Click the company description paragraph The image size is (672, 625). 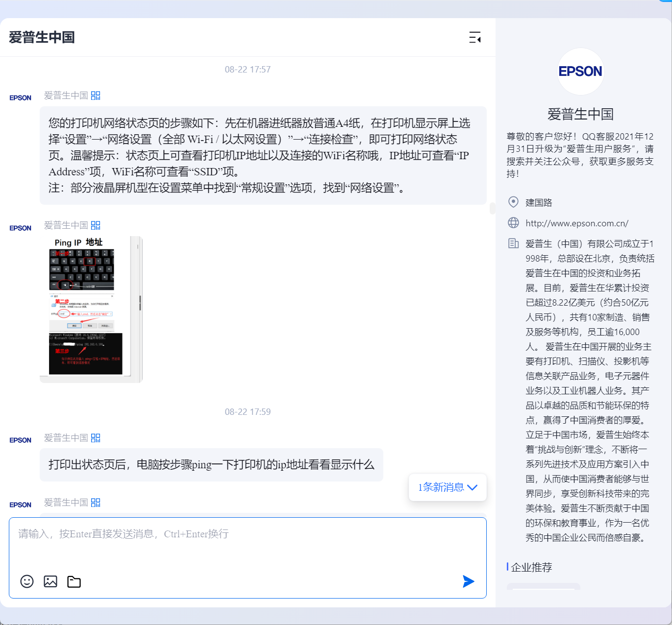(590, 390)
